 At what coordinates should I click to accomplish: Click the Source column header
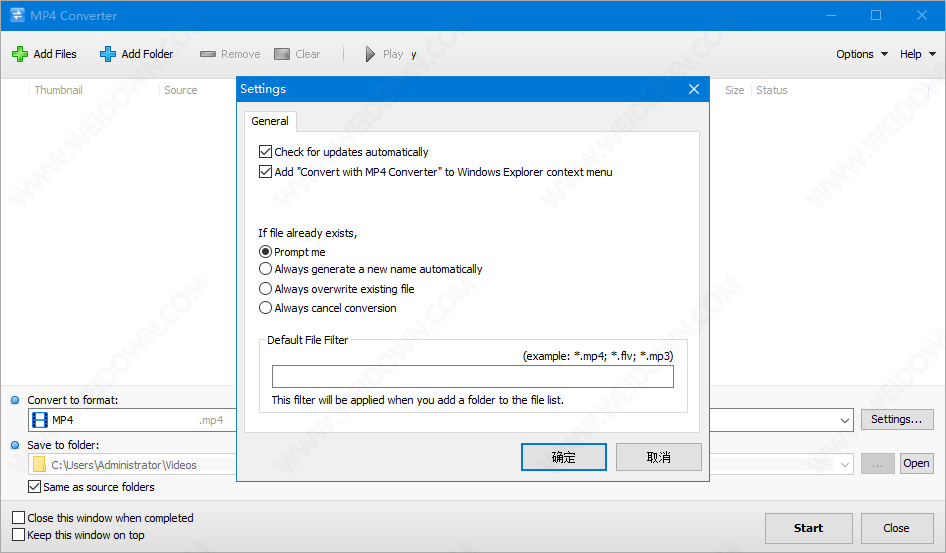pos(180,90)
